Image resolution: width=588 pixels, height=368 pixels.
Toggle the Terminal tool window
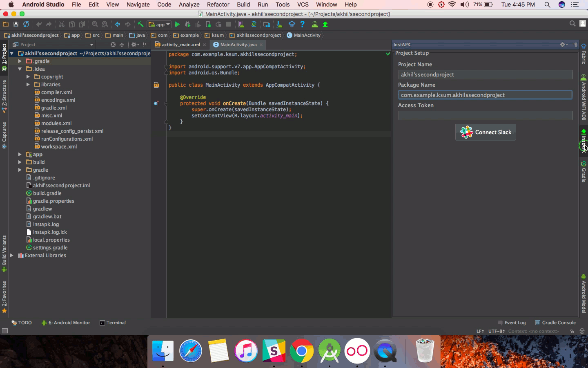(113, 323)
